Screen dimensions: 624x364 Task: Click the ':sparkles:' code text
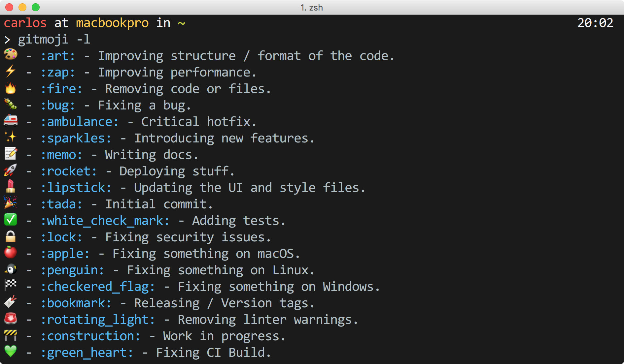click(76, 138)
